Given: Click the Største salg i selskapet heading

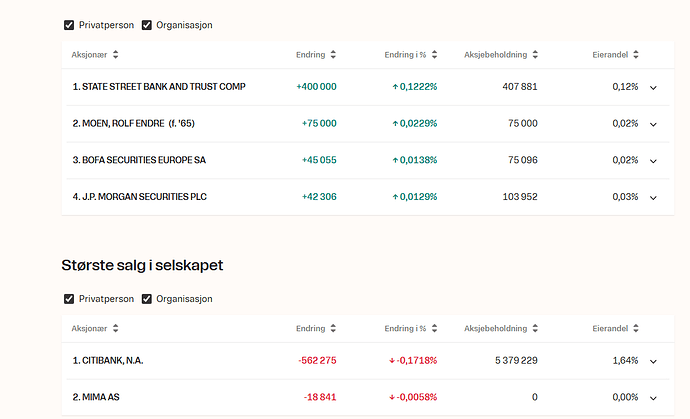Looking at the screenshot, I should (x=142, y=265).
